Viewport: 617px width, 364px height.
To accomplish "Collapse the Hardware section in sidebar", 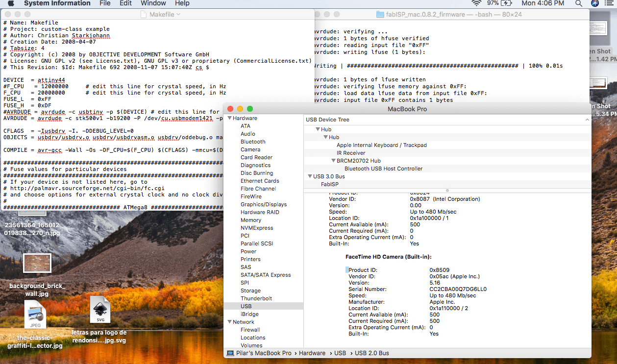I will click(230, 118).
